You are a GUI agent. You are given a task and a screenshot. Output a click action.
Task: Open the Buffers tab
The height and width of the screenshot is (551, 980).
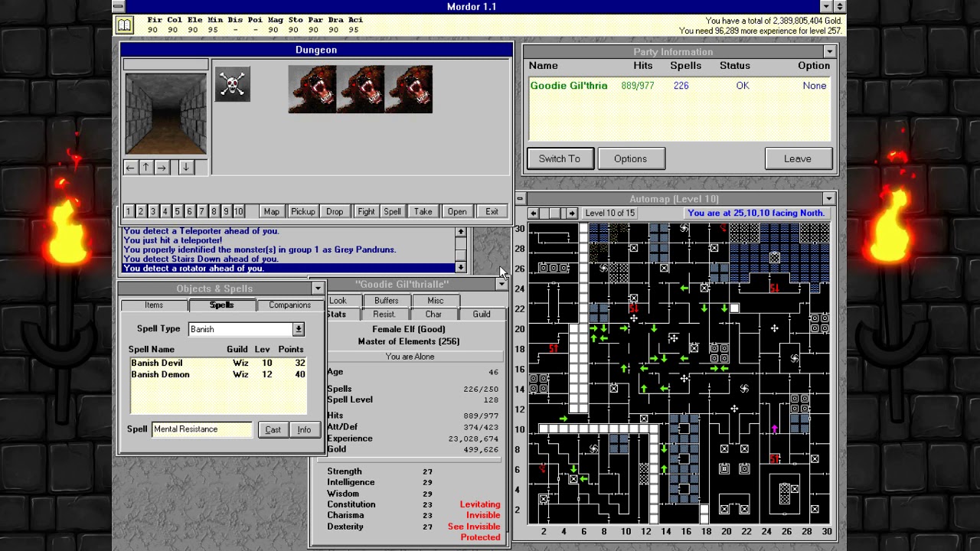point(387,301)
